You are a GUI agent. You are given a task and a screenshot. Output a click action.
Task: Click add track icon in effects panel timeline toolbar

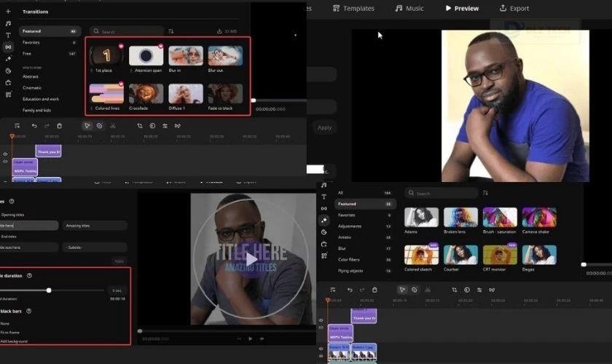tap(332, 290)
